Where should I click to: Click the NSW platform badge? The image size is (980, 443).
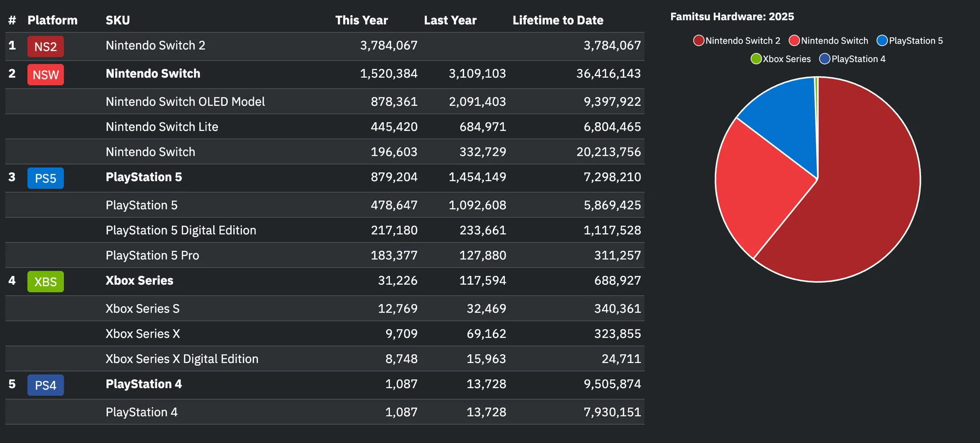tap(46, 75)
